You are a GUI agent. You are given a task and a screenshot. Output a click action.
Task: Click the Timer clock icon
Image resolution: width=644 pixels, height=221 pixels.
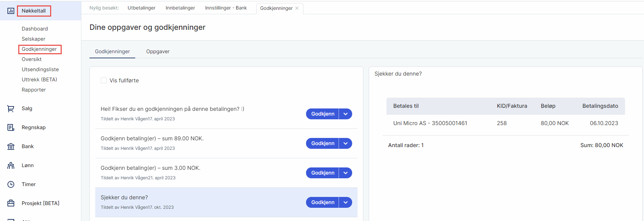pyautogui.click(x=11, y=184)
